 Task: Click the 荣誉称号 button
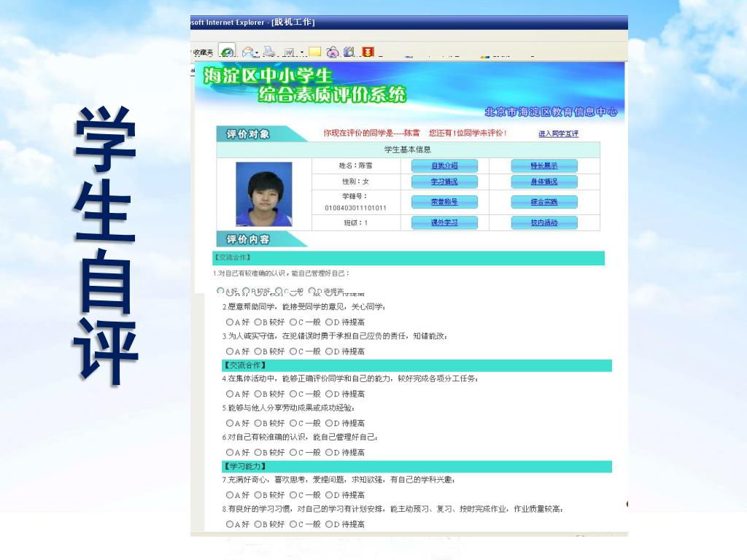(444, 202)
